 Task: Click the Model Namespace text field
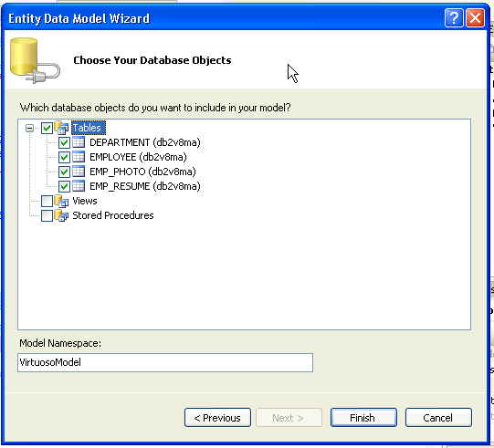tap(165, 362)
